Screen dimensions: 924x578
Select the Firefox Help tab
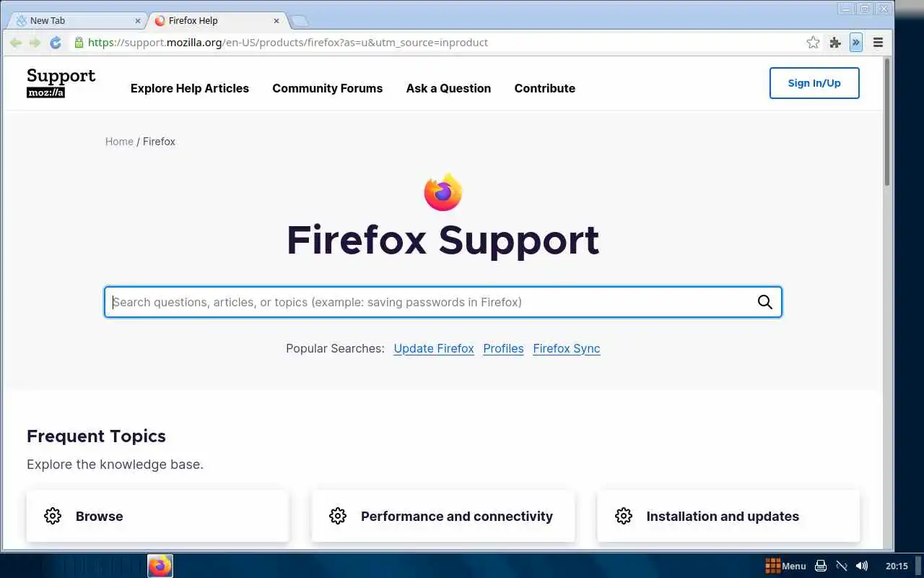pyautogui.click(x=217, y=21)
